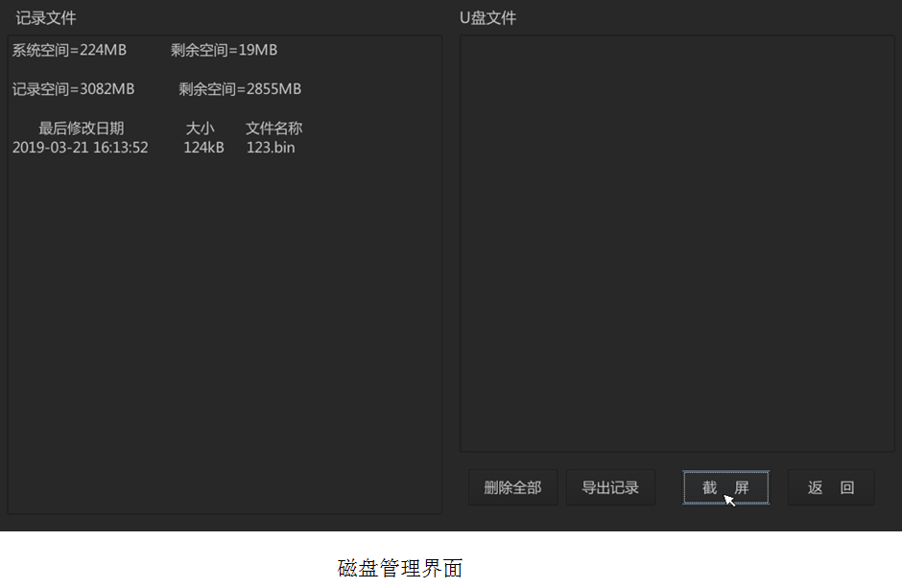
Task: Click the 记录空间=3082MB text
Action: point(73,89)
